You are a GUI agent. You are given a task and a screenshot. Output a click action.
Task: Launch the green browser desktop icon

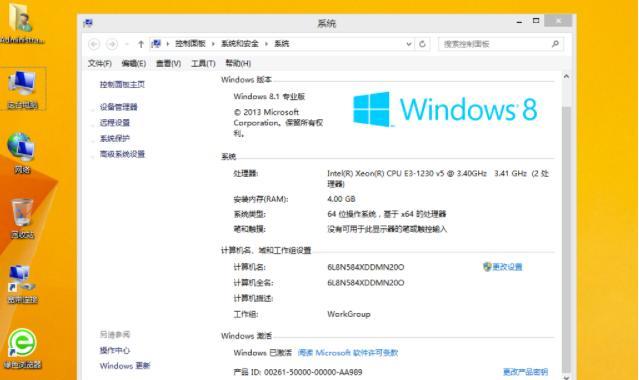pyautogui.click(x=22, y=349)
